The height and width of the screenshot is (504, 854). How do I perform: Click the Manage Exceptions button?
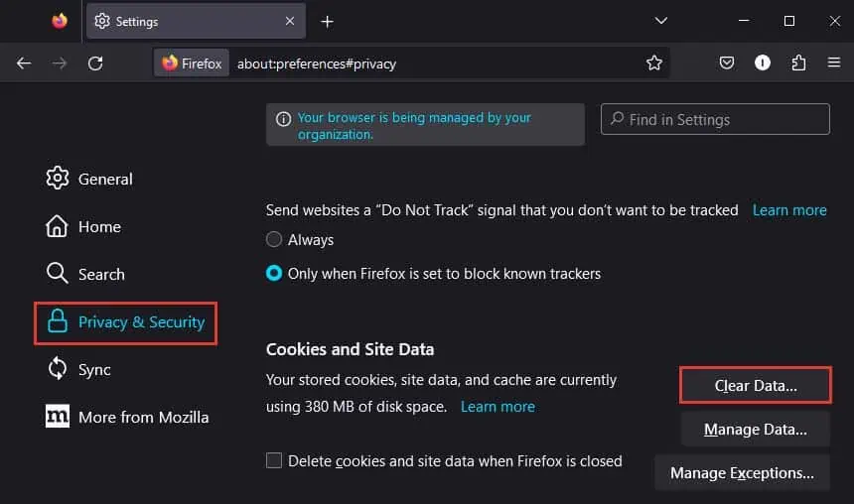click(x=743, y=473)
